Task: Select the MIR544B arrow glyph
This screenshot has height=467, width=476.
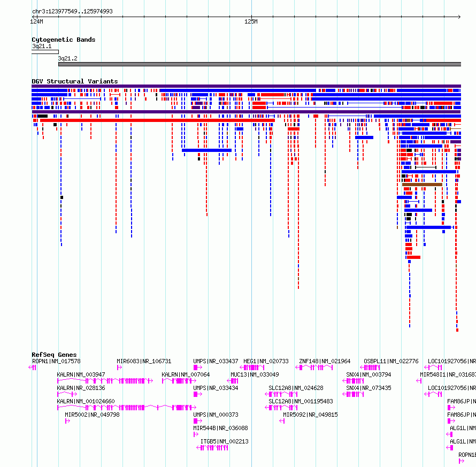Action: pyautogui.click(x=196, y=434)
